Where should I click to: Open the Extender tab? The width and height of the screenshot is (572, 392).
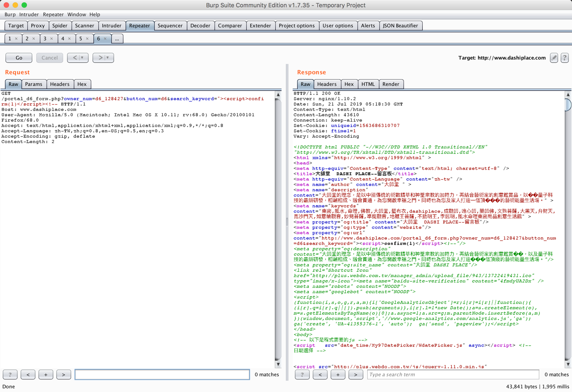pos(261,26)
